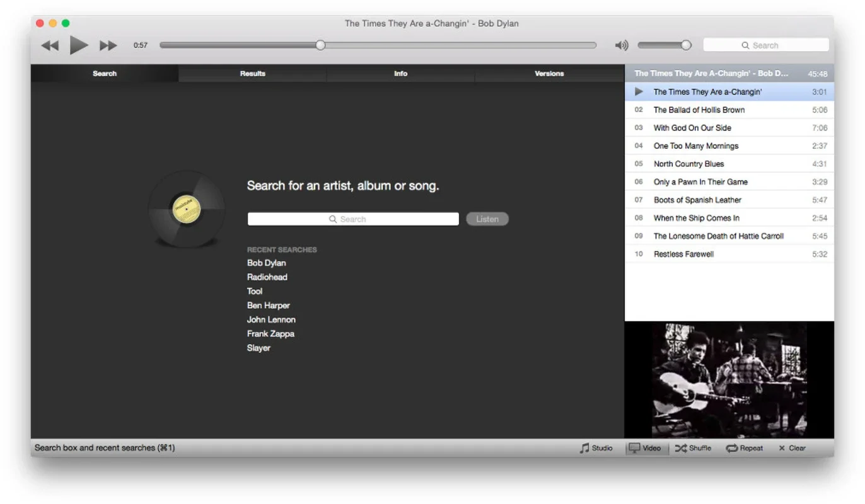The height and width of the screenshot is (504, 865).
Task: Click the vinyl record icon
Action: 187,209
